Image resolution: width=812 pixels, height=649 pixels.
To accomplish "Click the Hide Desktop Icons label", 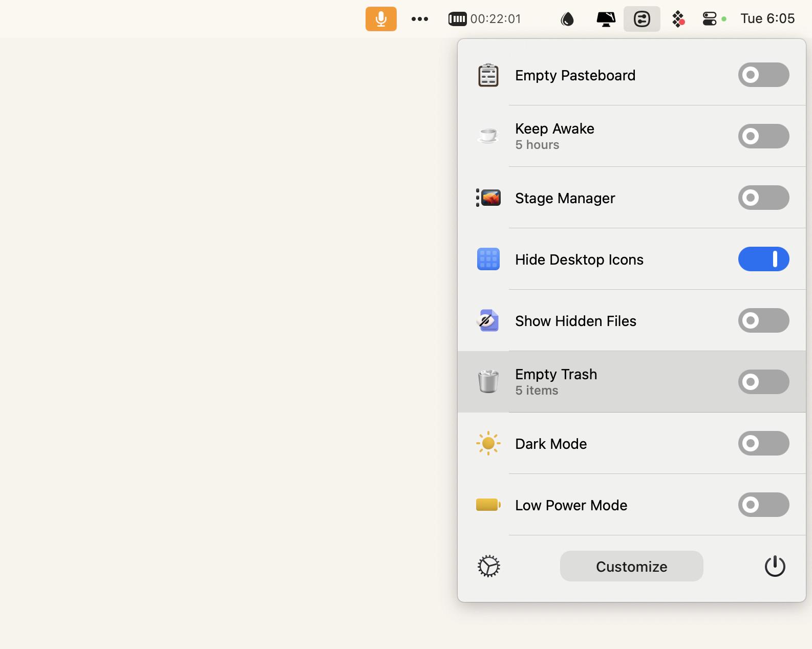I will [579, 259].
